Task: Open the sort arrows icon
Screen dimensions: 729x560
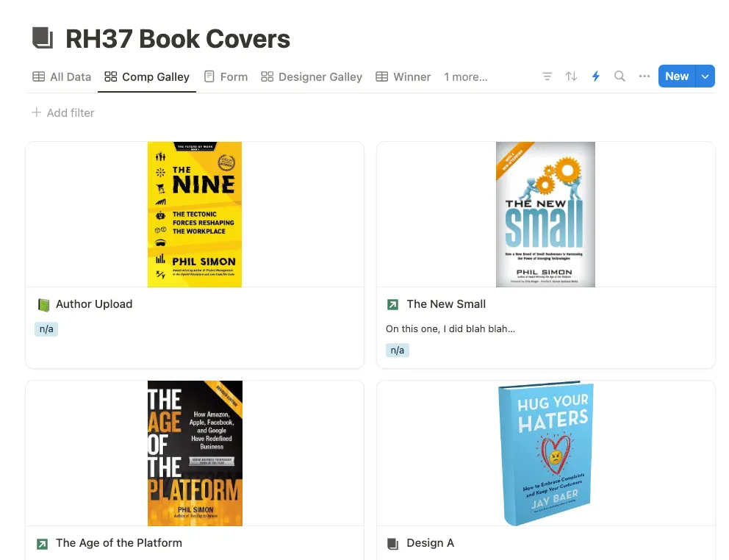Action: [572, 76]
